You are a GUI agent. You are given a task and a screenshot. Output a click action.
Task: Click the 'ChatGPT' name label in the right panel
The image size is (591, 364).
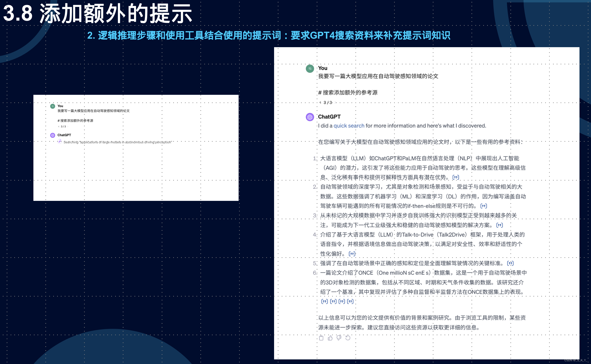329,117
